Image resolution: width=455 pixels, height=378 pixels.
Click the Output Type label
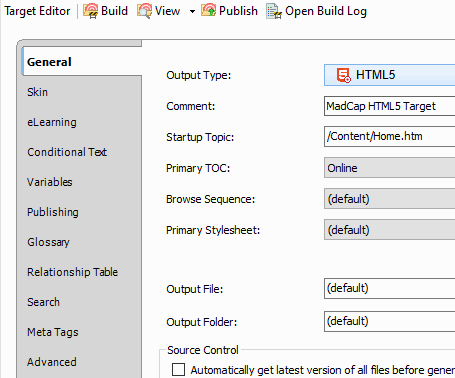(199, 75)
